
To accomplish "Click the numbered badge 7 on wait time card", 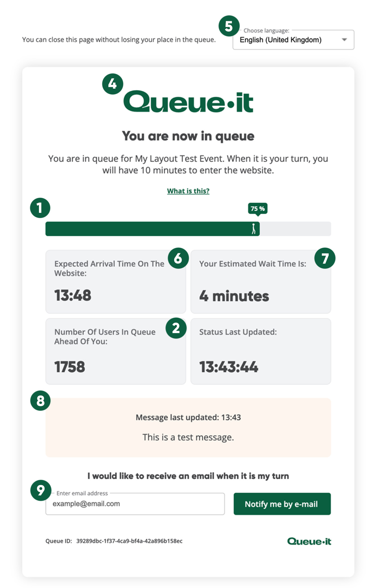I will point(325,258).
